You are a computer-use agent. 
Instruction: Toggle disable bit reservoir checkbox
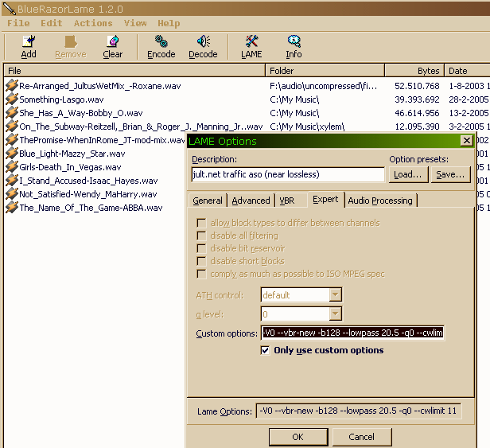pos(201,248)
